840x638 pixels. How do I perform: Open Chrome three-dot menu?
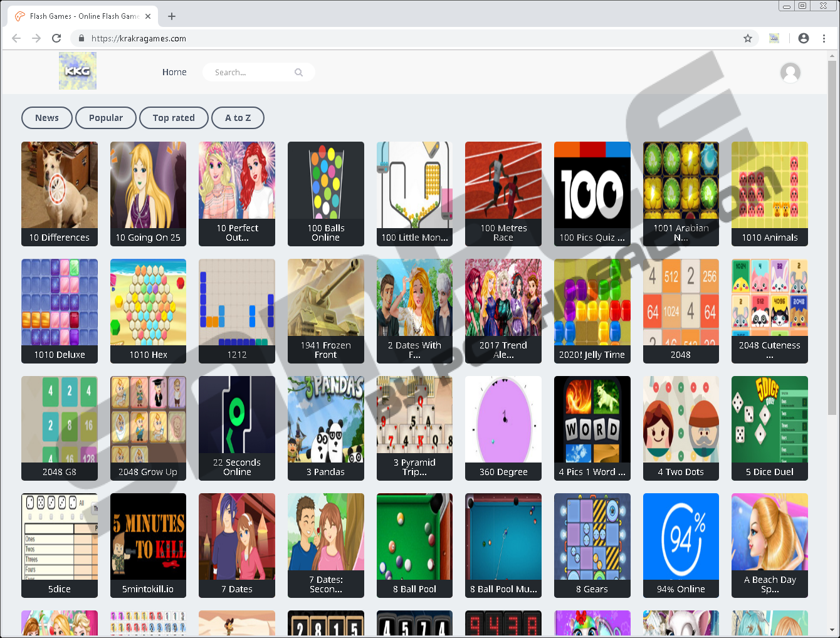(824, 38)
